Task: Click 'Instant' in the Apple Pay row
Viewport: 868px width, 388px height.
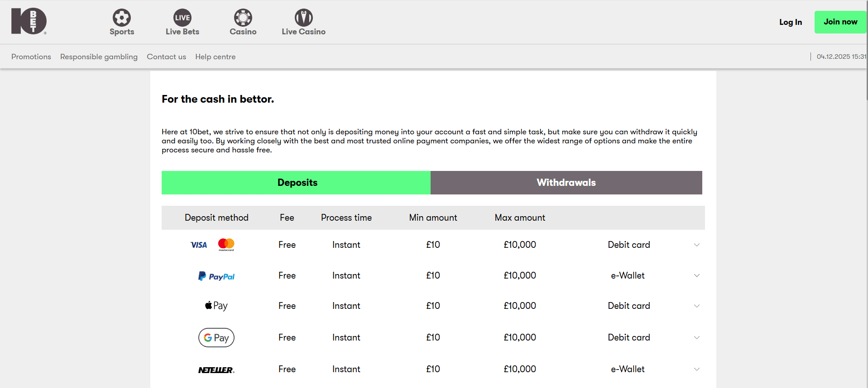Action: tap(346, 306)
